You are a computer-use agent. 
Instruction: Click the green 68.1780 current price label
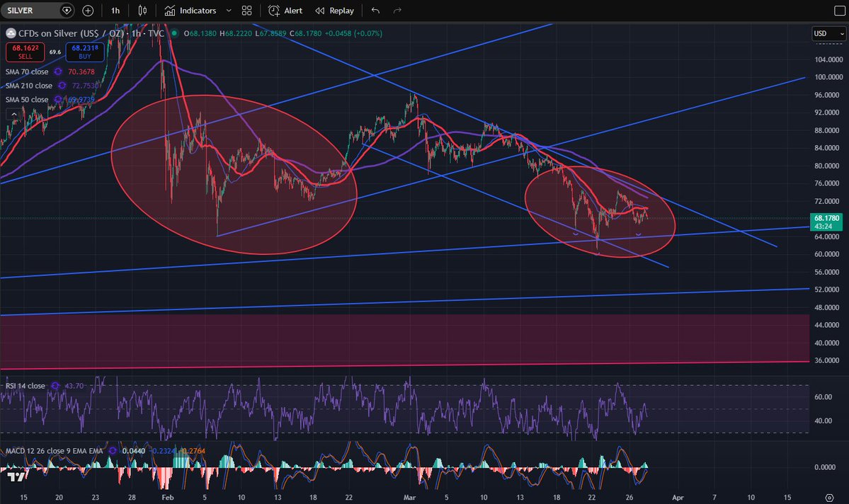coord(826,222)
